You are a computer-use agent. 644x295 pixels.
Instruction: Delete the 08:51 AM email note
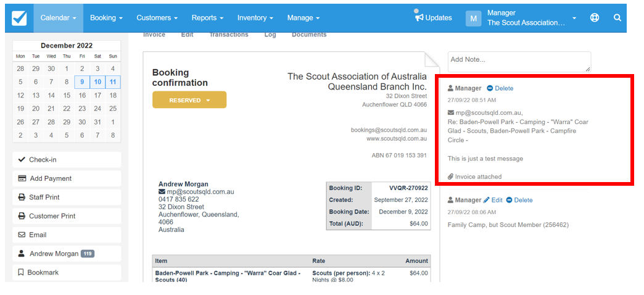tap(500, 88)
